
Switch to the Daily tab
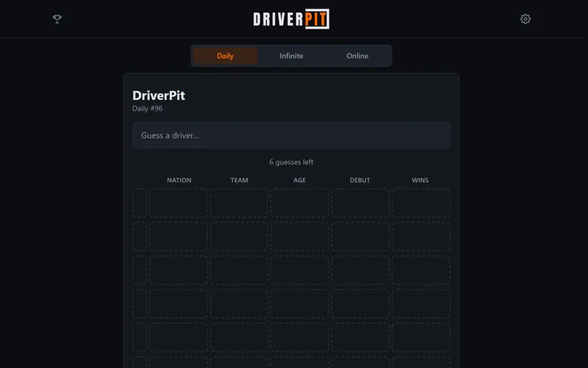coord(225,56)
